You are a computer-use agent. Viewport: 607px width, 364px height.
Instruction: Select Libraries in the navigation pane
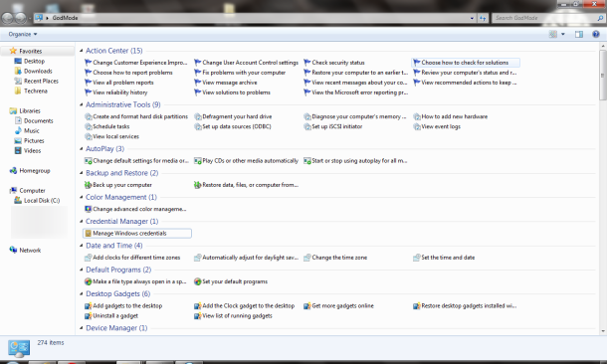click(30, 111)
